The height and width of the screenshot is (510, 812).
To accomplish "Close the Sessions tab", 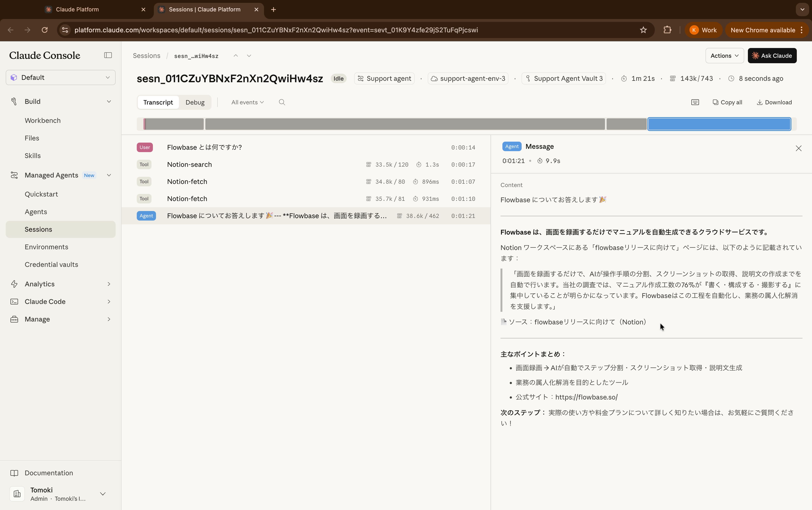I will pos(256,10).
